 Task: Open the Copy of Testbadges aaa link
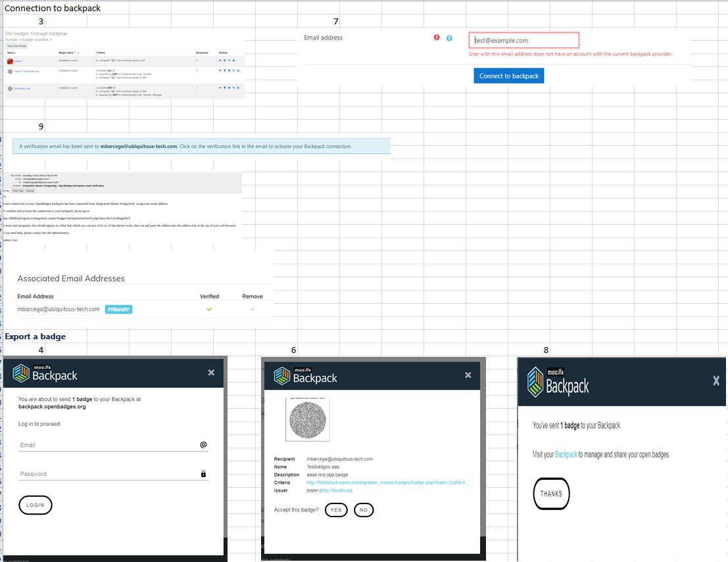pyautogui.click(x=26, y=72)
